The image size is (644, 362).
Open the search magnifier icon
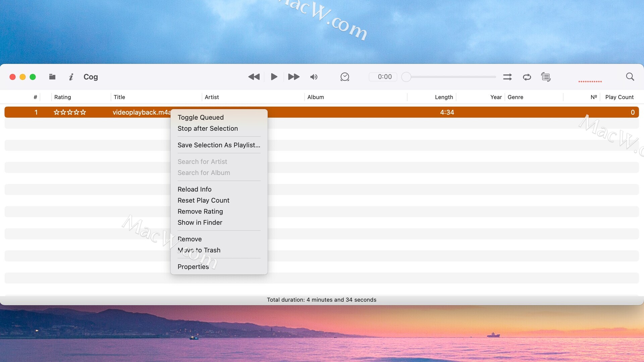(630, 77)
